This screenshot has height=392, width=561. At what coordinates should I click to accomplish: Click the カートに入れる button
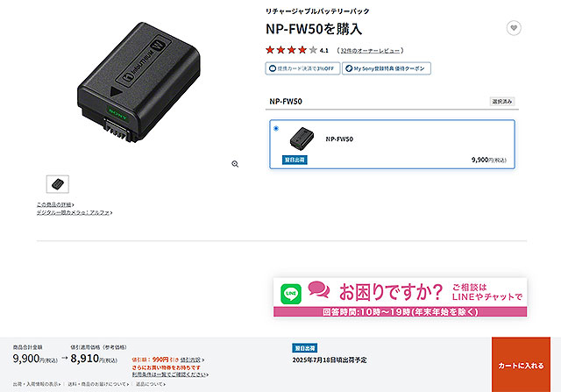coord(521,365)
